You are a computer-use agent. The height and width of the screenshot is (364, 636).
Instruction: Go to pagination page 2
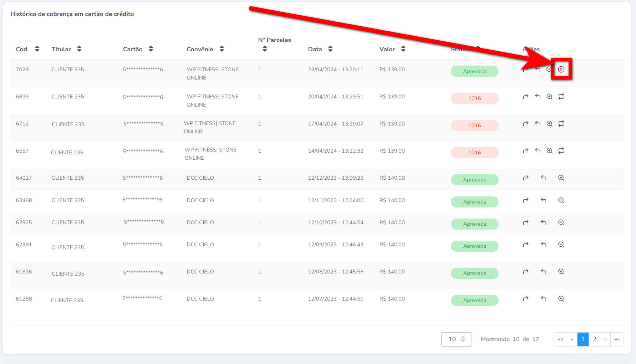click(594, 339)
